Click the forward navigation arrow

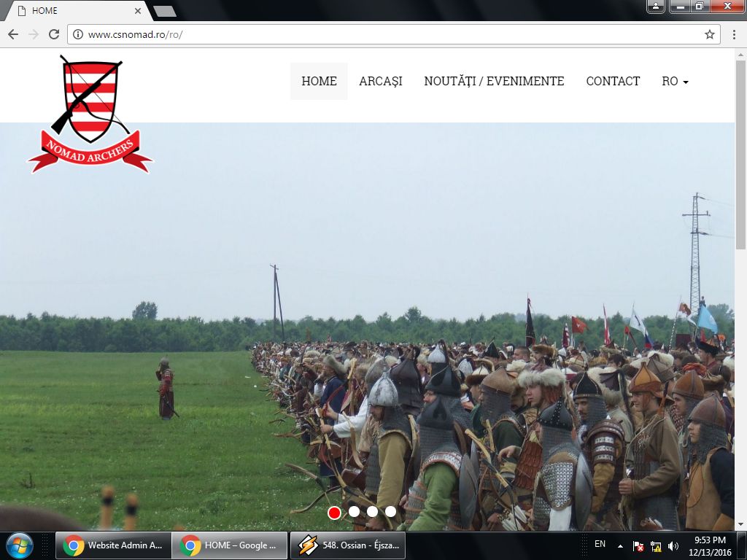click(34, 34)
